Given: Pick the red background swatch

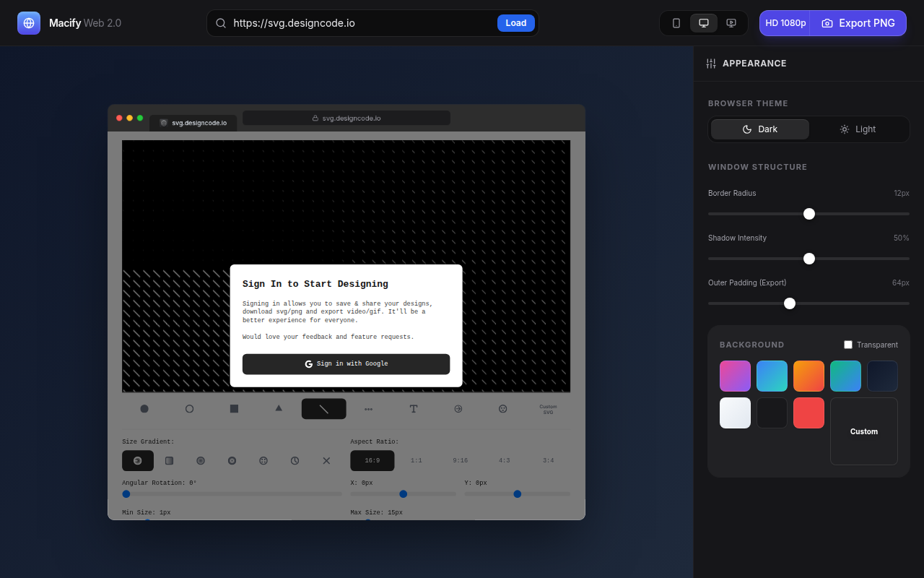Looking at the screenshot, I should click(808, 413).
